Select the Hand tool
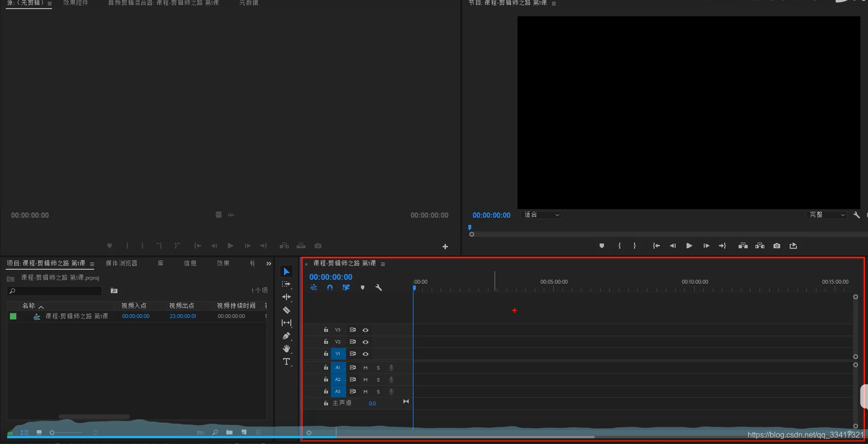This screenshot has width=868, height=444. [x=286, y=349]
